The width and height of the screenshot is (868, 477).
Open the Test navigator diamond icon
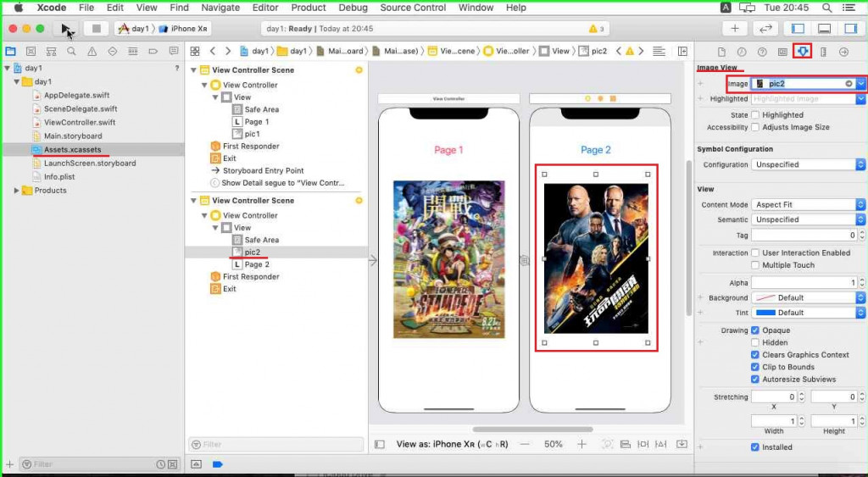click(113, 52)
